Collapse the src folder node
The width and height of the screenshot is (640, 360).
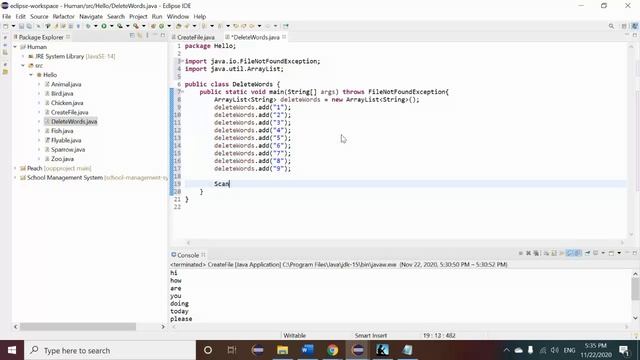coord(23,65)
